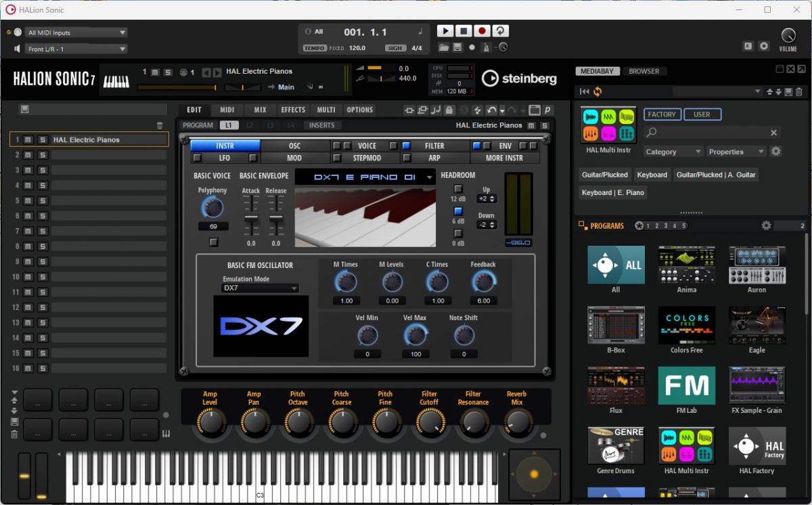Image resolution: width=812 pixels, height=505 pixels.
Task: Open the OPTIONS tab
Action: coord(360,110)
